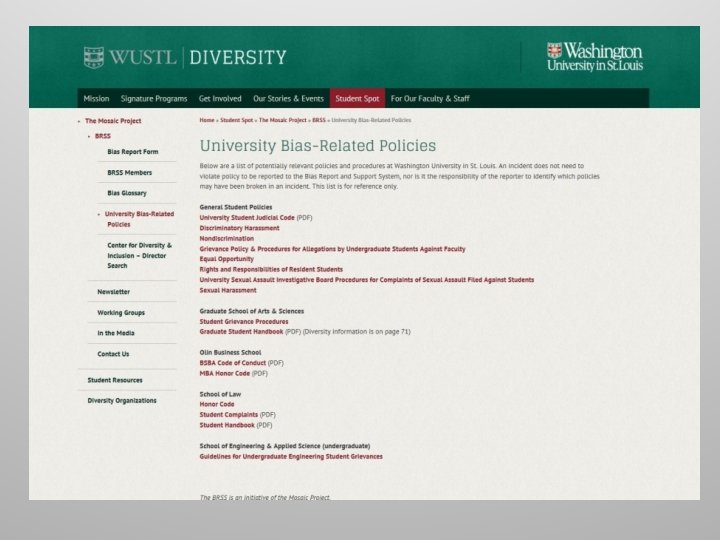Click the Olin Business School heading

(230, 352)
